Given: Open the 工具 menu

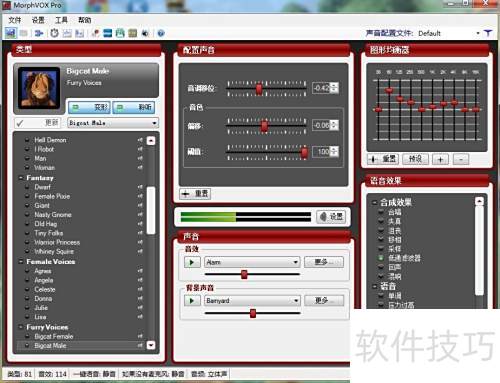Looking at the screenshot, I should coord(61,20).
